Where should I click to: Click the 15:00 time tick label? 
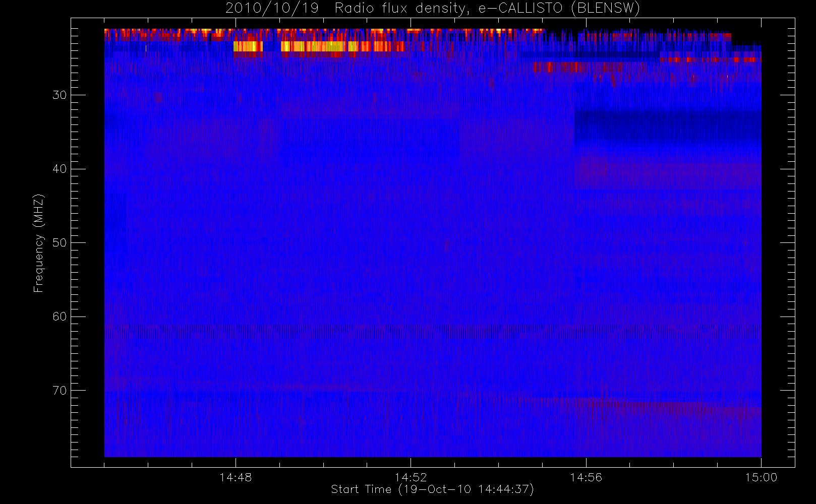tap(761, 477)
